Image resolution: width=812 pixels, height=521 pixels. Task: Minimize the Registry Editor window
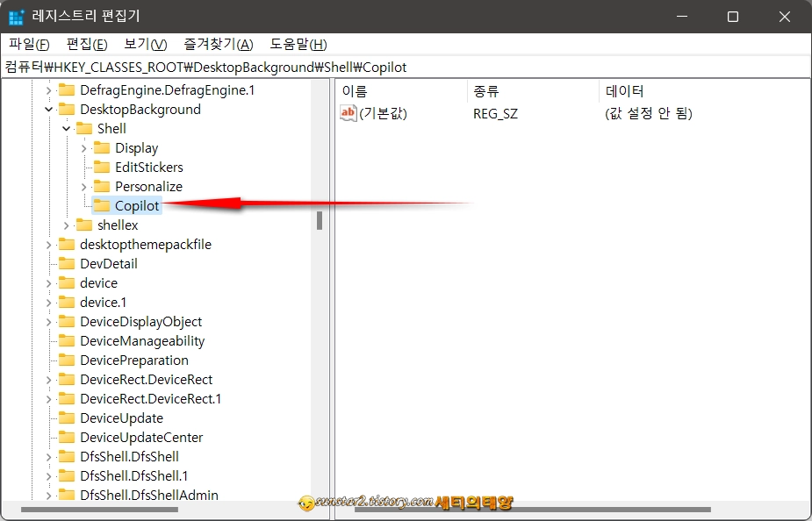click(682, 17)
